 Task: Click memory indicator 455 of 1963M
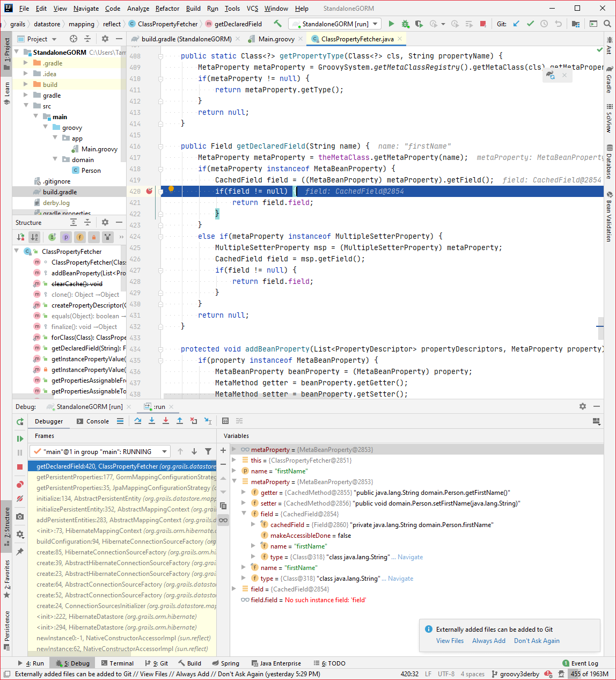click(x=589, y=674)
